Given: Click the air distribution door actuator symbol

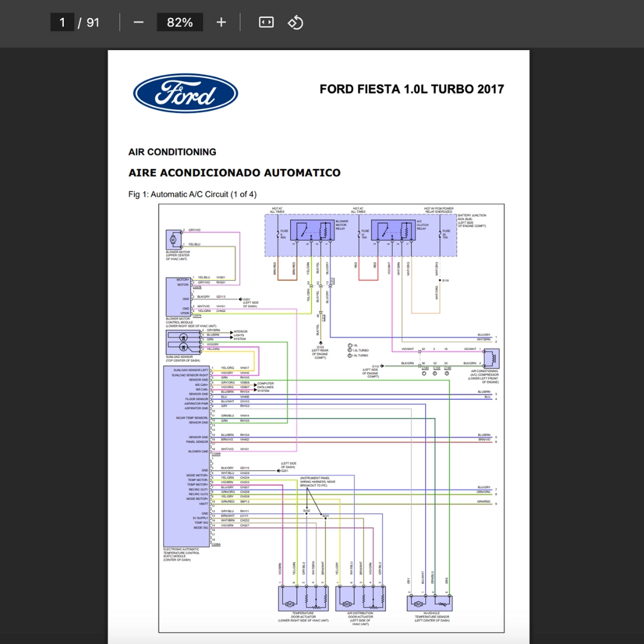Looking at the screenshot, I should click(x=360, y=599).
